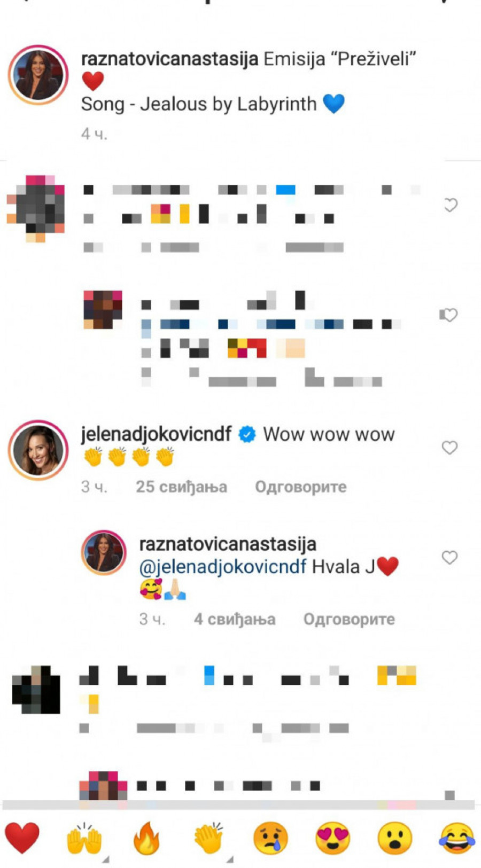Open jelenadjokovicndf profile picture
Image resolution: width=481 pixels, height=868 pixels.
point(38,450)
